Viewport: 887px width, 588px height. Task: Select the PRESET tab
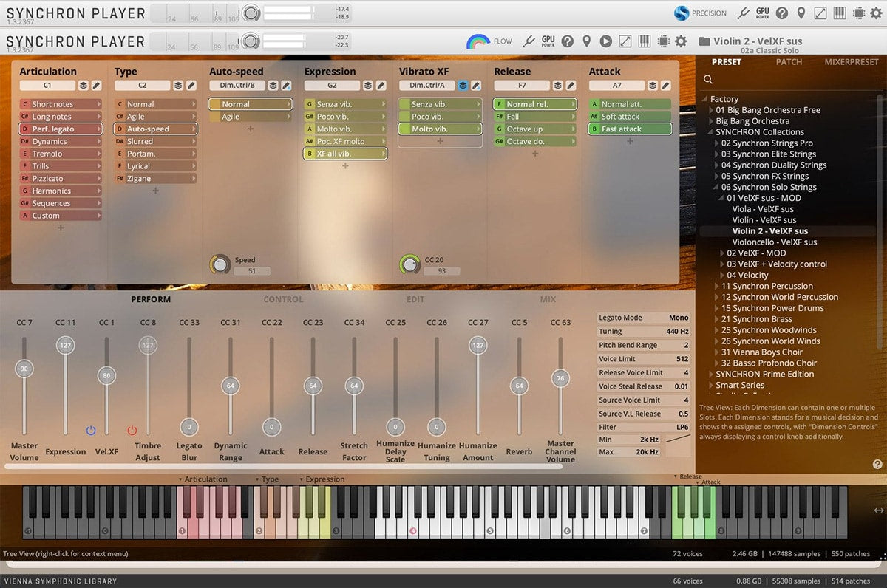pyautogui.click(x=726, y=62)
